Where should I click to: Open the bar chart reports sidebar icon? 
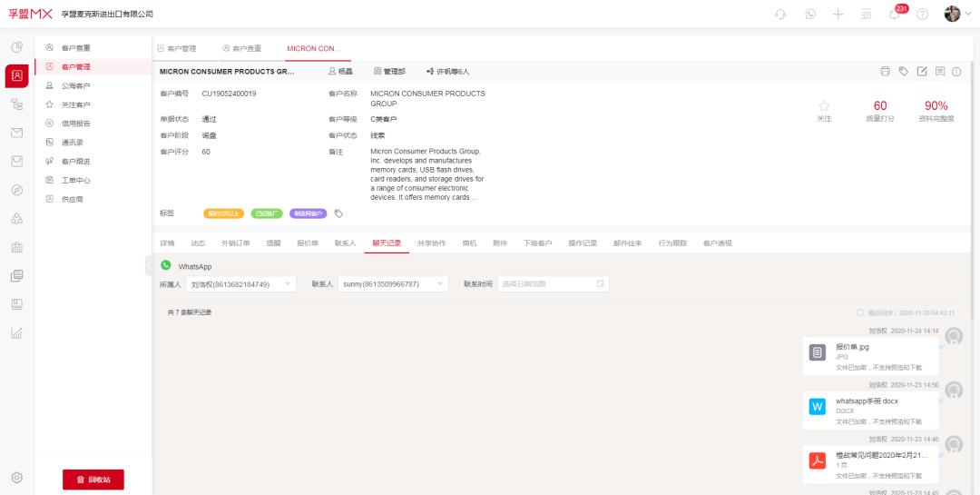[17, 333]
